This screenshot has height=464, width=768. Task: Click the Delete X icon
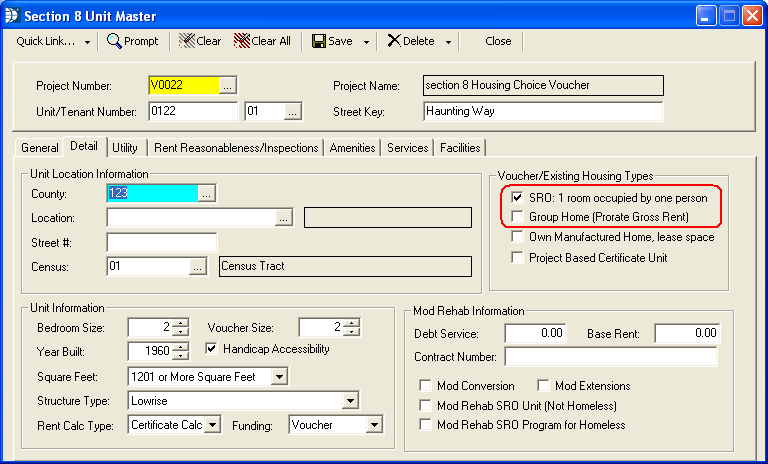[x=394, y=41]
